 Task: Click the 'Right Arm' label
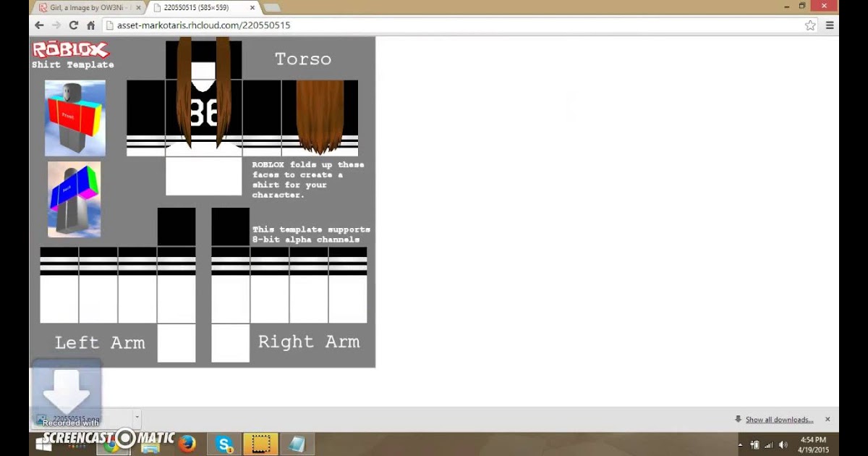[x=309, y=342]
